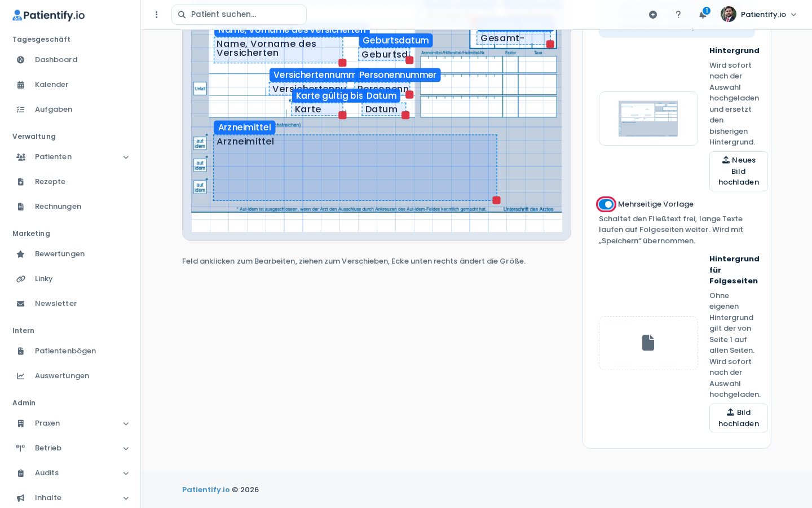Click the Patientify.io logo
812x508 pixels.
pyautogui.click(x=48, y=15)
